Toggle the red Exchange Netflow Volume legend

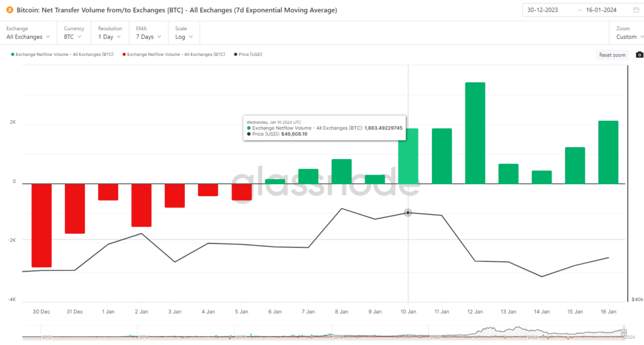[174, 54]
